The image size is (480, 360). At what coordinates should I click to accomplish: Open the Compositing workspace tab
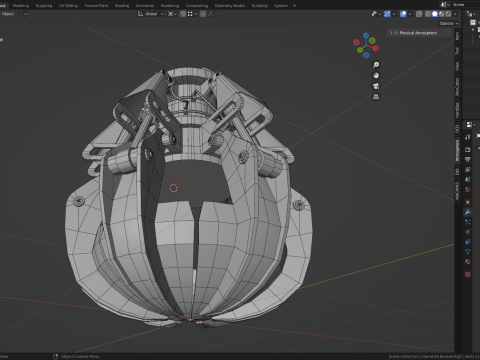(x=197, y=6)
